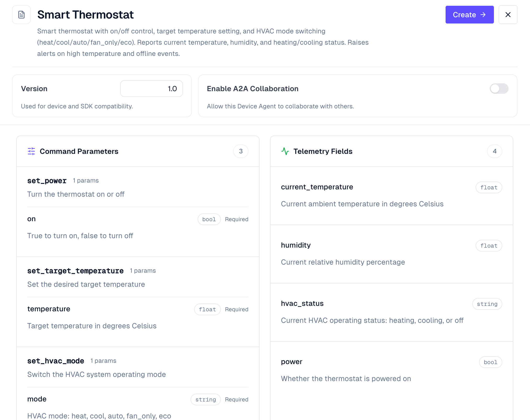Image resolution: width=530 pixels, height=420 pixels.
Task: Click the string badge for hvac_status
Action: tap(487, 304)
